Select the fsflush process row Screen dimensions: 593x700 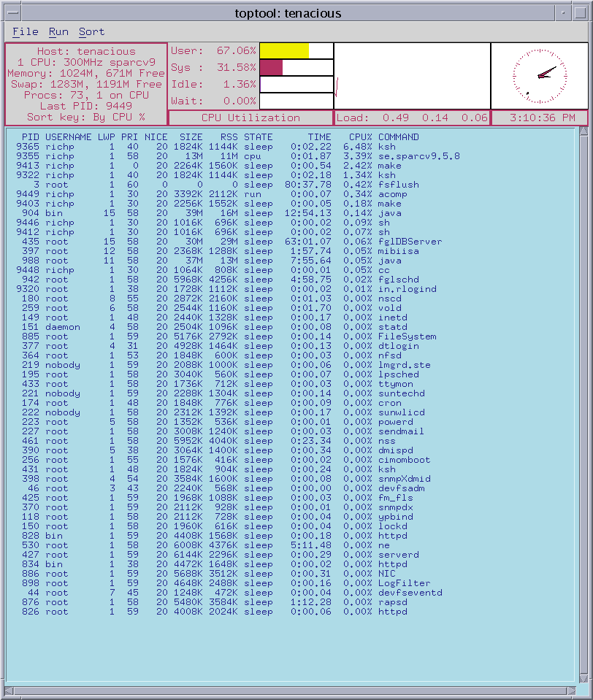[226, 185]
